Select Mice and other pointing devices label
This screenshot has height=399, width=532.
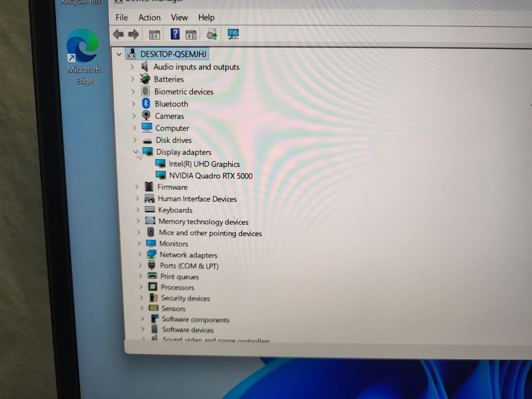(x=210, y=233)
